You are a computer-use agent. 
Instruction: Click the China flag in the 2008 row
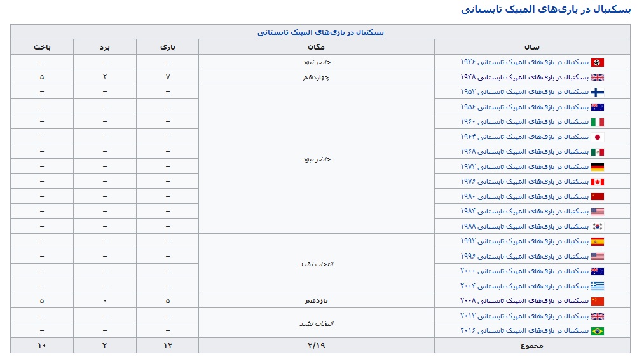tap(597, 301)
